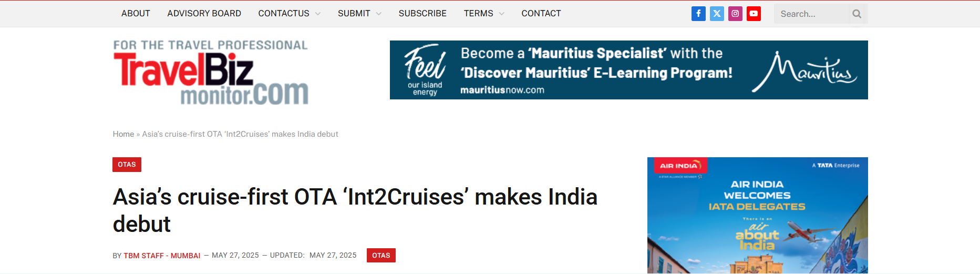Click the search magnifier icon

tap(857, 14)
